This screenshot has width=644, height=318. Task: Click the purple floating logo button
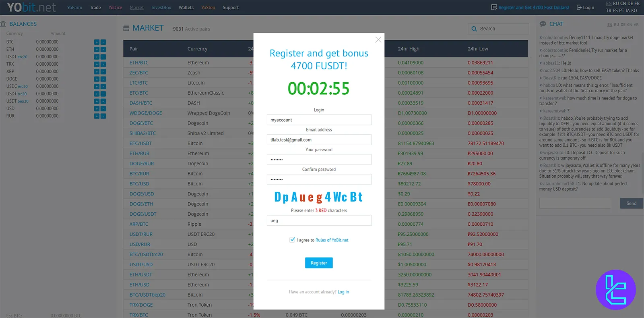(615, 289)
